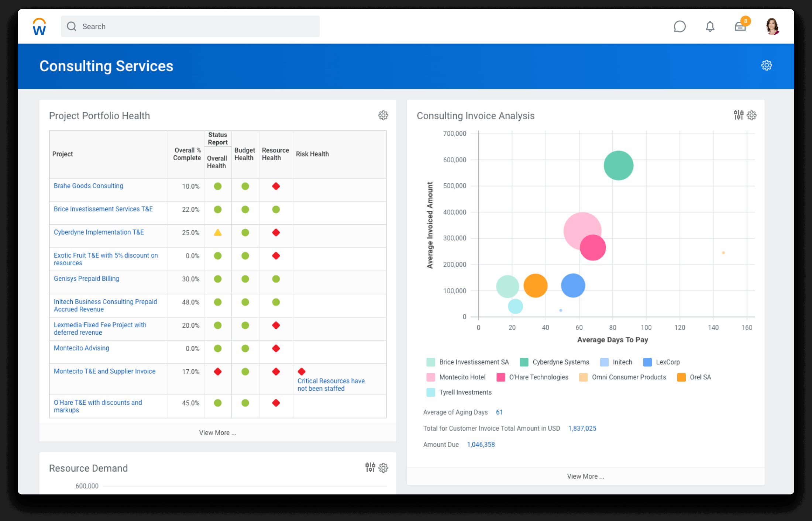The height and width of the screenshot is (521, 812).
Task: Open Project Portfolio Health settings gear
Action: click(383, 115)
